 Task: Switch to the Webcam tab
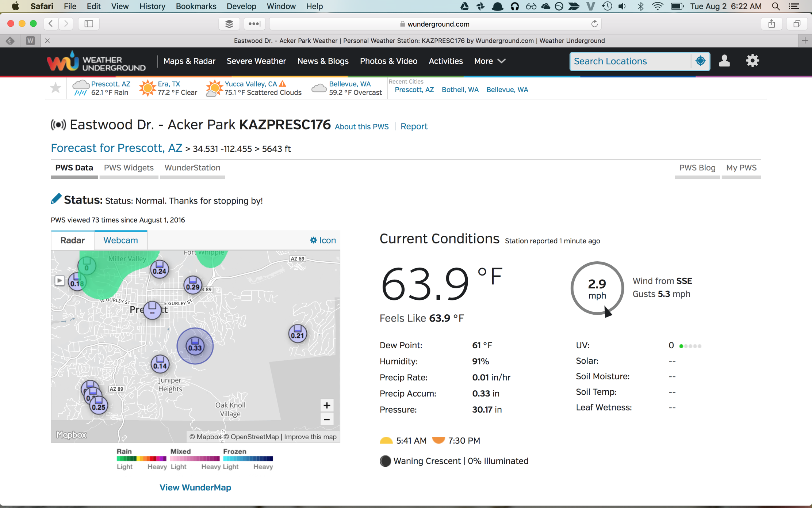click(x=120, y=240)
